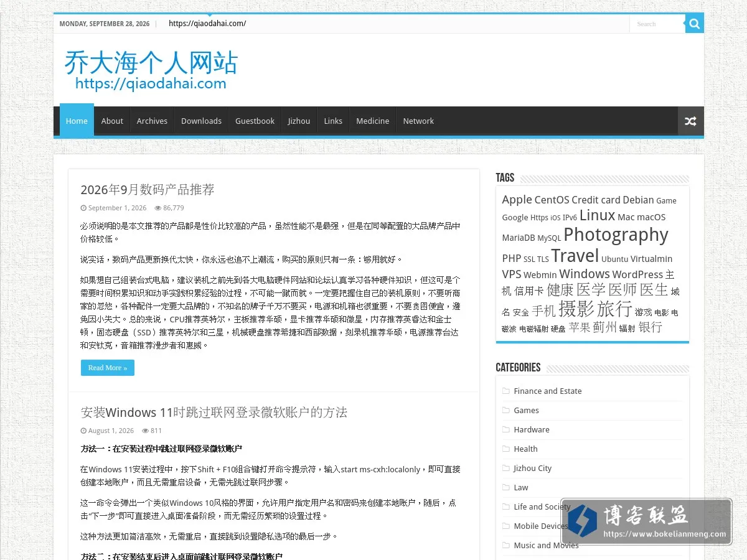Go to the Archives page
Image resolution: width=747 pixels, height=560 pixels.
(152, 121)
